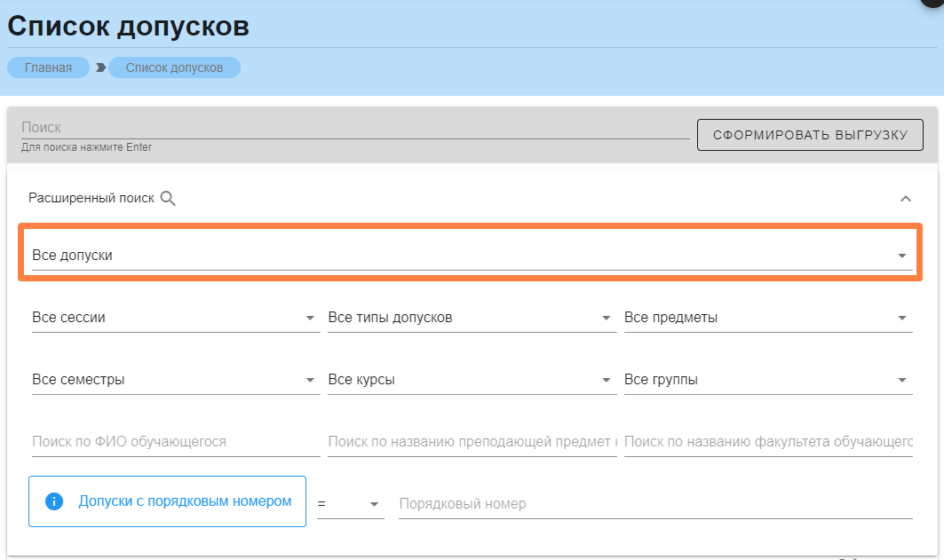Click the Список допусков breadcrumb
Screen dimensions: 944x560
(174, 67)
